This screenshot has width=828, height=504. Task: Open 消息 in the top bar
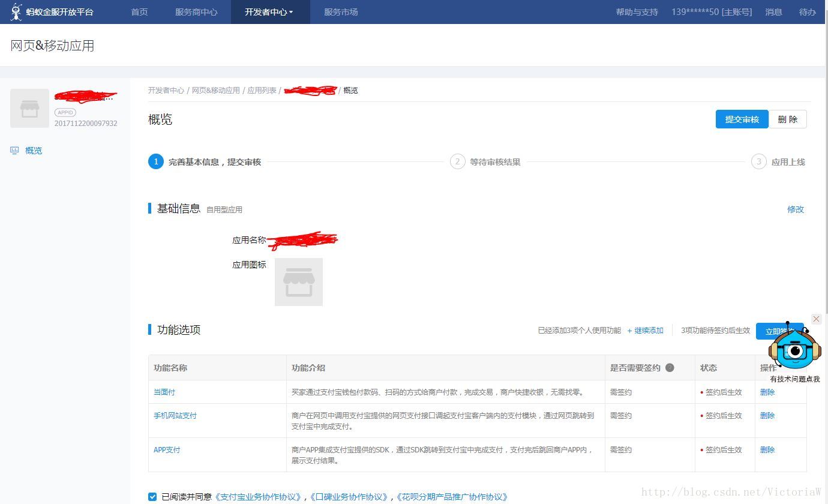[x=773, y=12]
